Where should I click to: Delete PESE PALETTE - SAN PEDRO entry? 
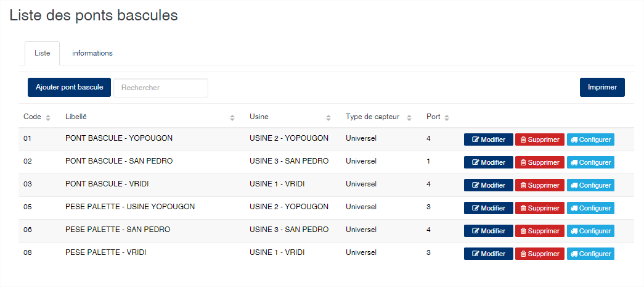540,231
